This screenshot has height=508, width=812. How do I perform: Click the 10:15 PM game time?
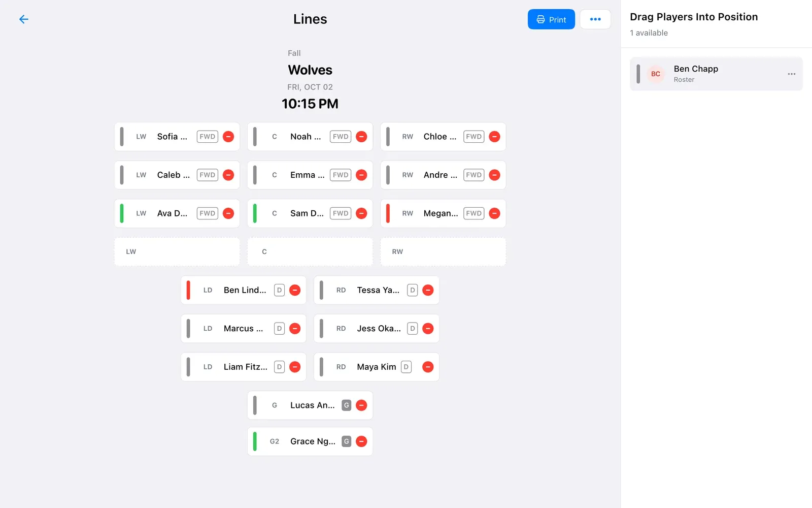(310, 104)
